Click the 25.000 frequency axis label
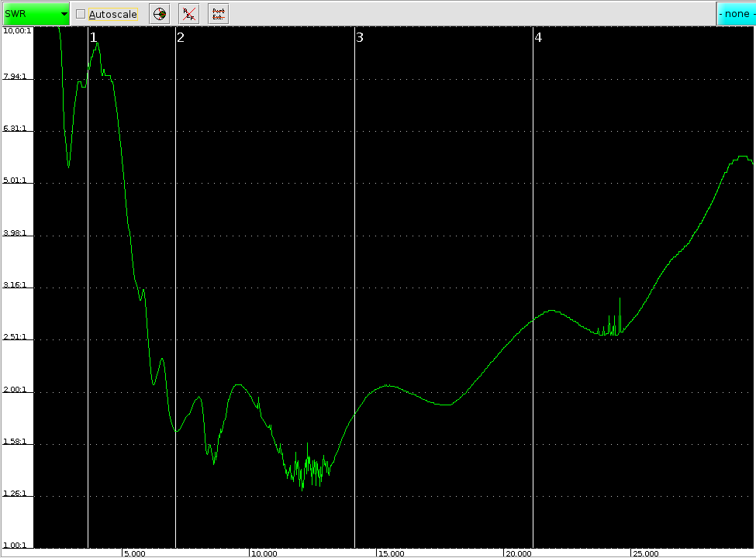Screen dimensions: 756x558 tap(645, 553)
